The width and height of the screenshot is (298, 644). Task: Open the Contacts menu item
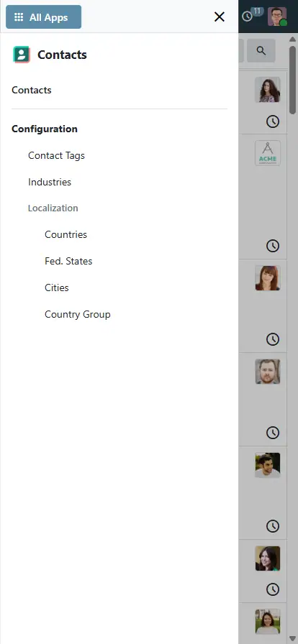tap(32, 90)
